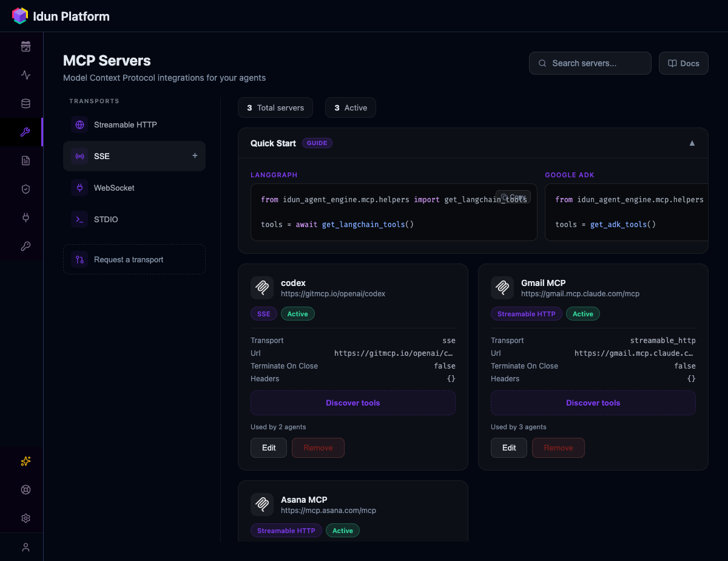This screenshot has height=561, width=728.
Task: Open the key sidebar icon
Action: point(25,246)
